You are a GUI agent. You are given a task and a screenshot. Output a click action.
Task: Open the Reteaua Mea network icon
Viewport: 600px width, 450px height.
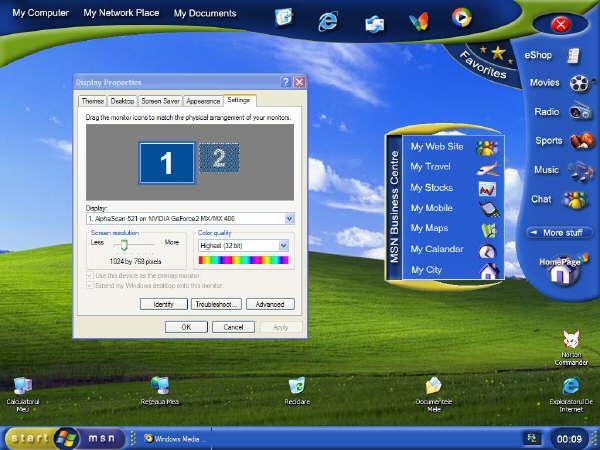click(160, 391)
